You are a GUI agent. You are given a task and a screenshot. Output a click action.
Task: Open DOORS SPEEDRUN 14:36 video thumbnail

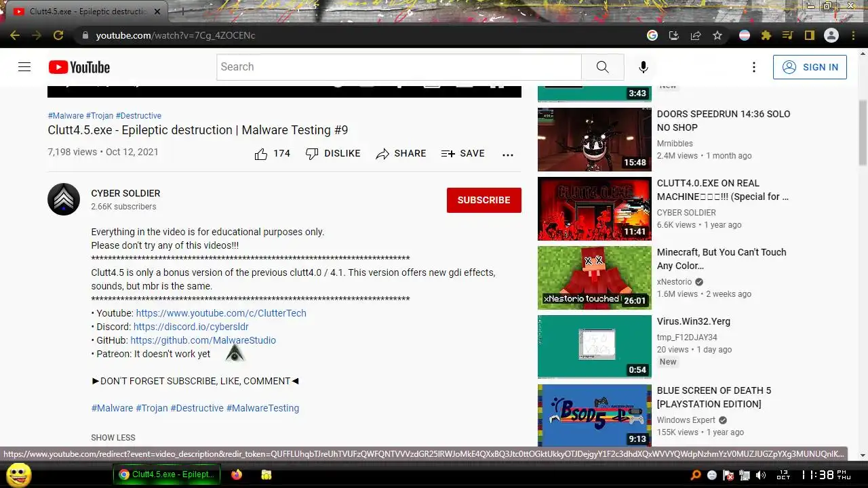595,140
